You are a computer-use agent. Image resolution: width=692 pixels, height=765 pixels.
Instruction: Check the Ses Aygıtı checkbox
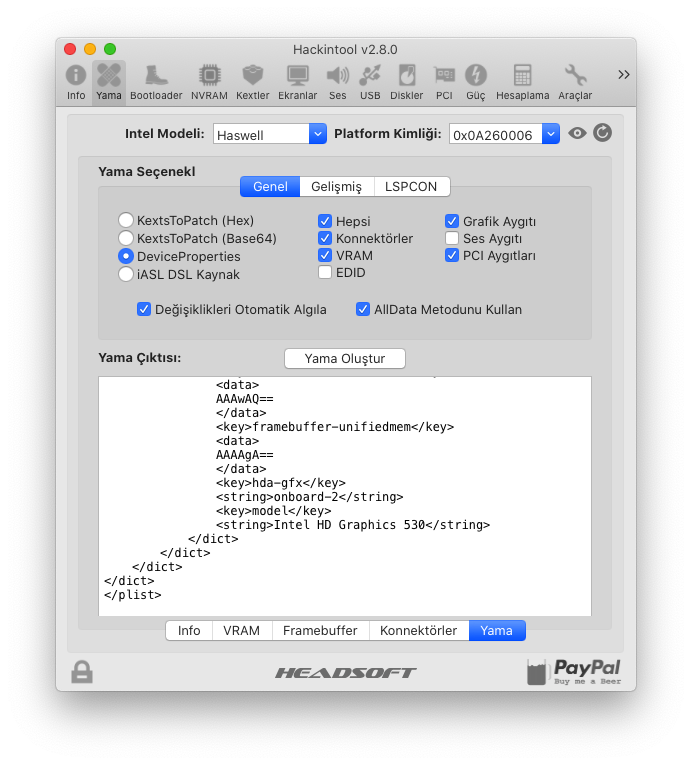(452, 238)
